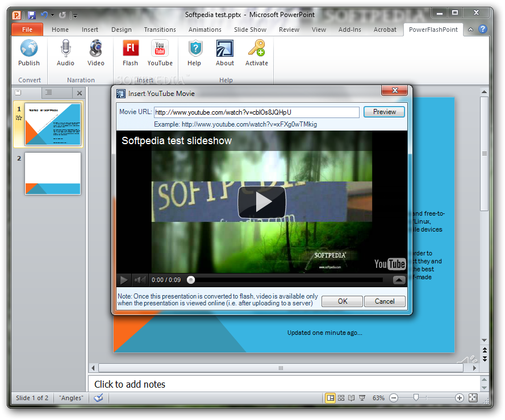The width and height of the screenshot is (505, 420).
Task: Switch to Outline pane tab
Action: [49, 93]
